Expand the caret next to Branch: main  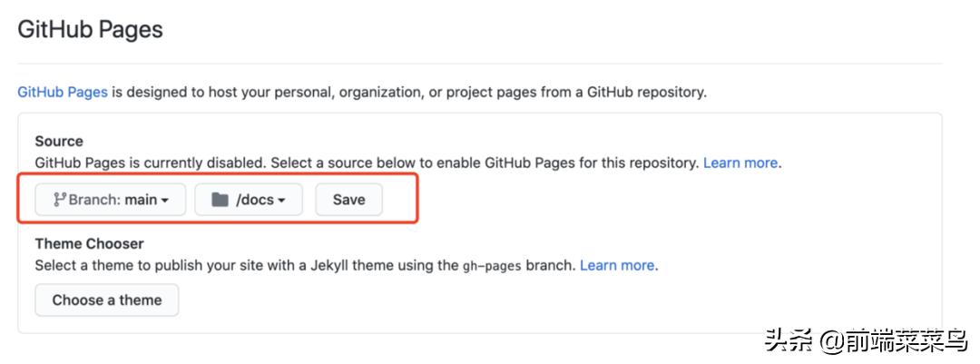pos(165,201)
